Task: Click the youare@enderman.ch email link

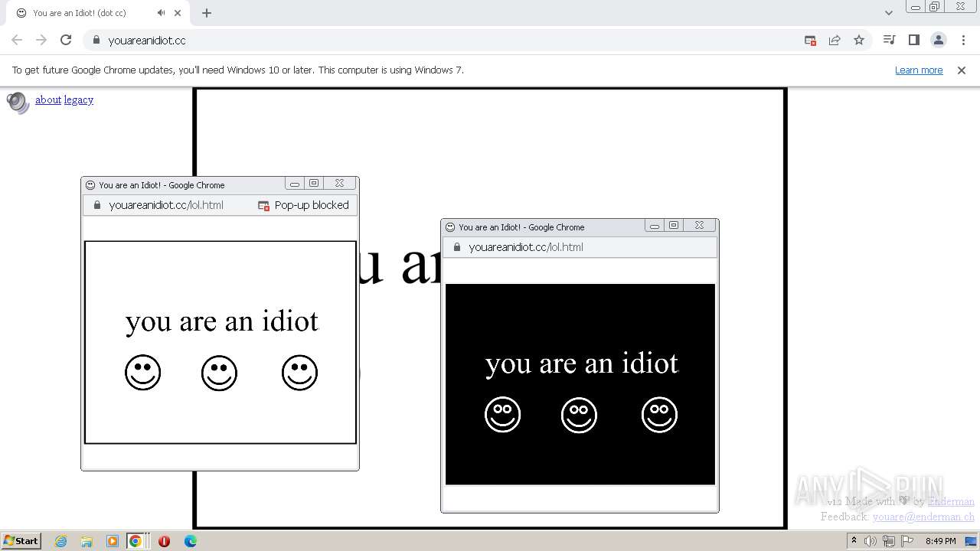Action: pyautogui.click(x=923, y=517)
